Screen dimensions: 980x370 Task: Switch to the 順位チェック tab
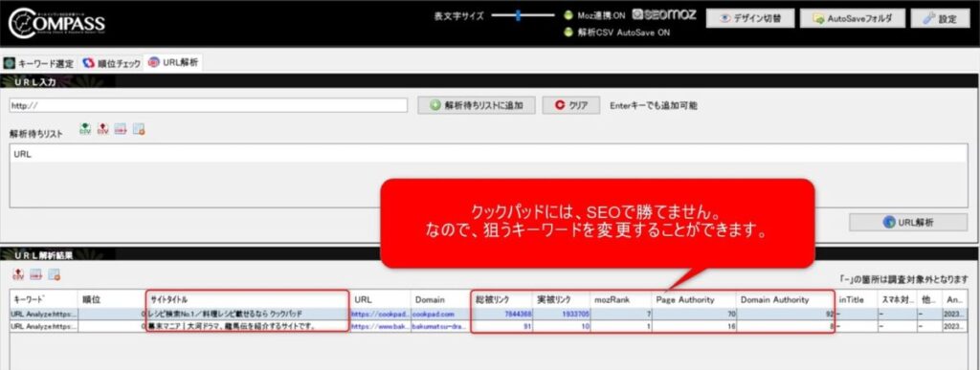click(111, 63)
